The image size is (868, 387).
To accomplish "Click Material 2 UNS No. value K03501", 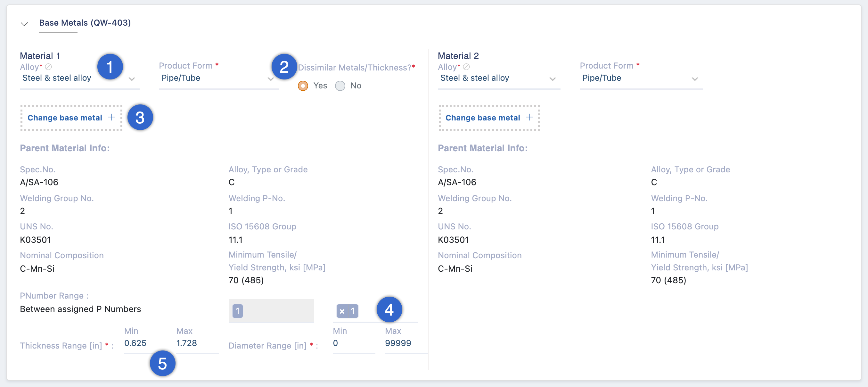I will point(453,240).
